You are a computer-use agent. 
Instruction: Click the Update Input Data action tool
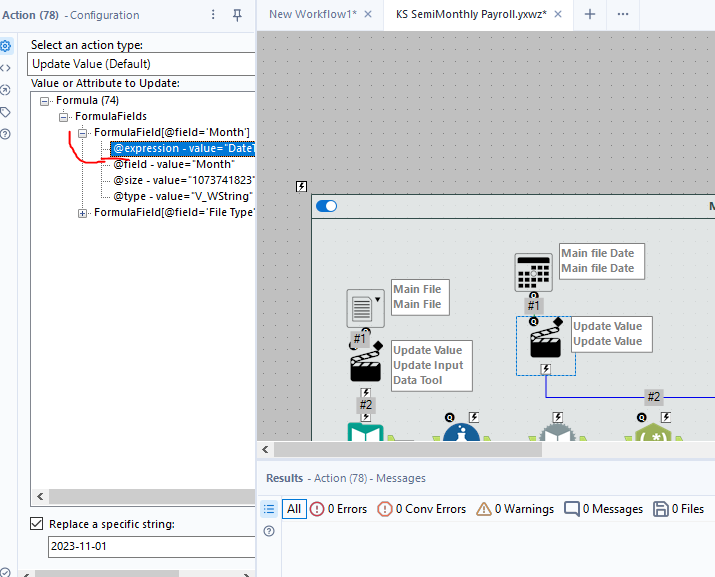pyautogui.click(x=365, y=368)
